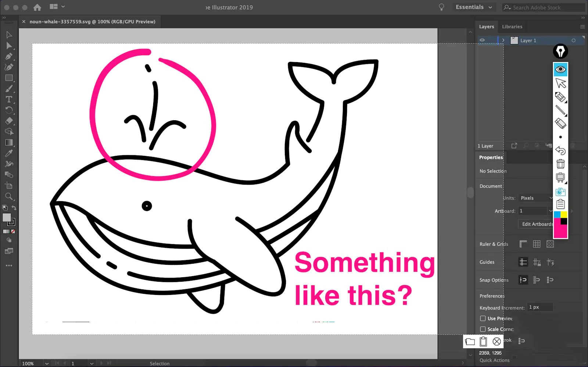Select the annotation arrow cursor tool
588x367 pixels.
560,83
